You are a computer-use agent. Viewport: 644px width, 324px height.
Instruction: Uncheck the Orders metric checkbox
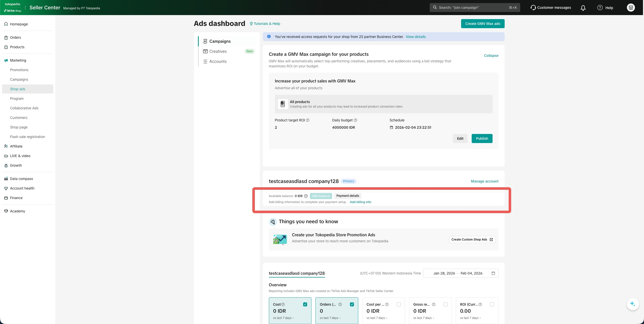pos(352,304)
